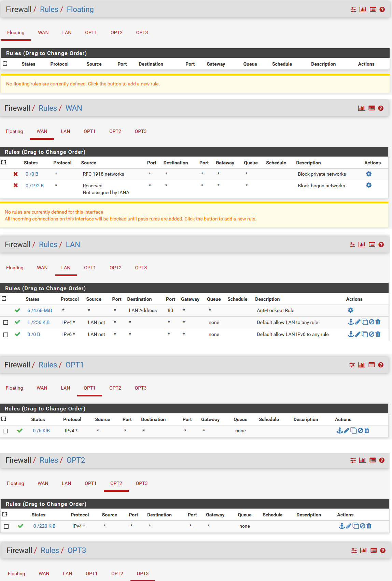
Task: Open related status chart on WAN rules page
Action: [362, 108]
